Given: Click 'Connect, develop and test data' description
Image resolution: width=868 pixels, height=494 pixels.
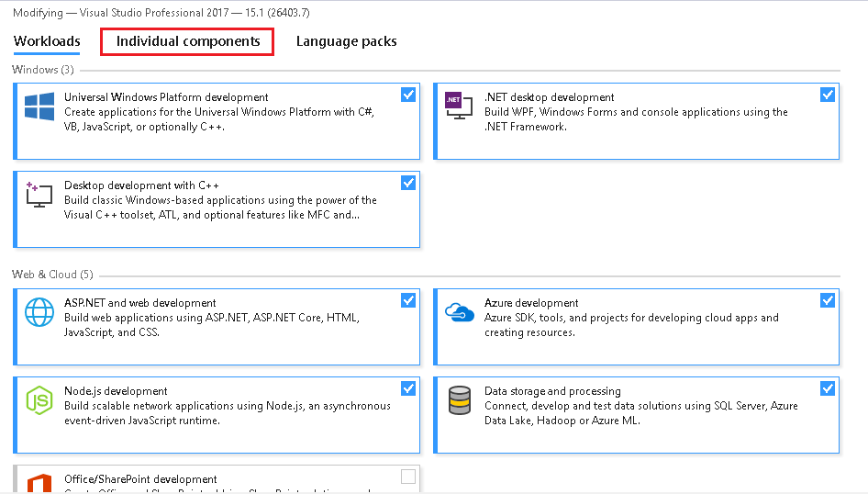Looking at the screenshot, I should coord(641,413).
